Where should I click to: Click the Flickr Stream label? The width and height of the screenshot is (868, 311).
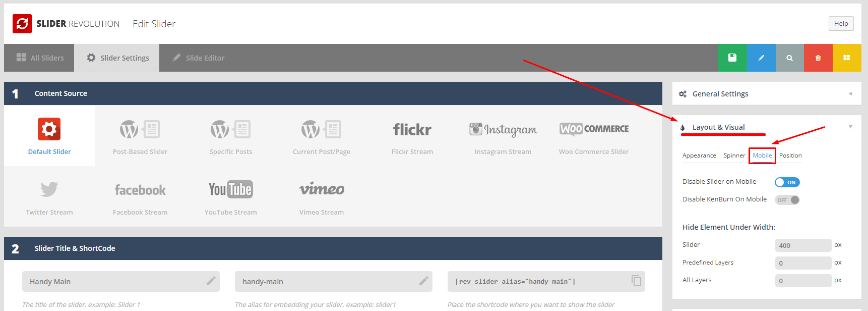click(x=412, y=151)
